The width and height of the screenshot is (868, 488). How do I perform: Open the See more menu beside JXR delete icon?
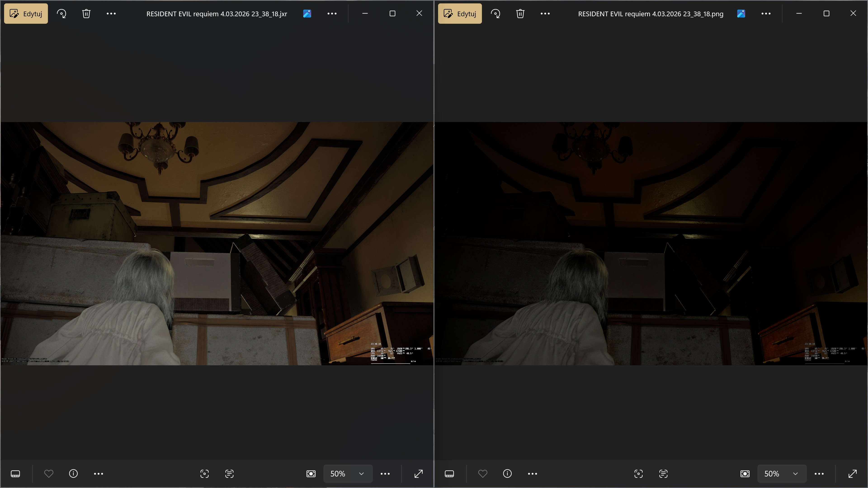(x=111, y=14)
